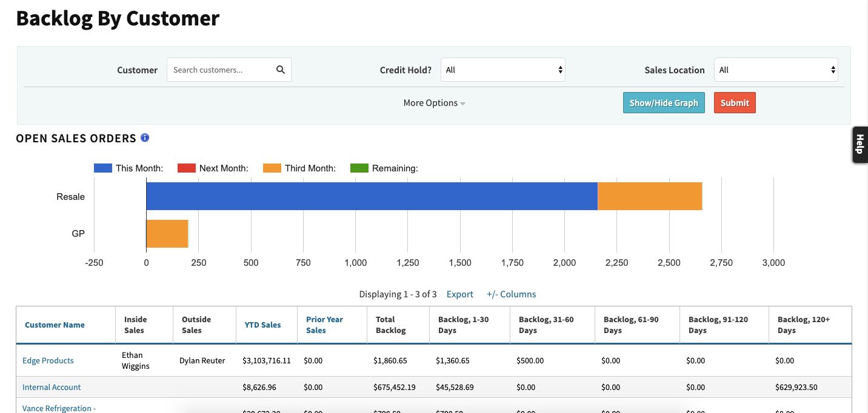This screenshot has width=868, height=413.
Task: Open the Help side tab
Action: [859, 145]
